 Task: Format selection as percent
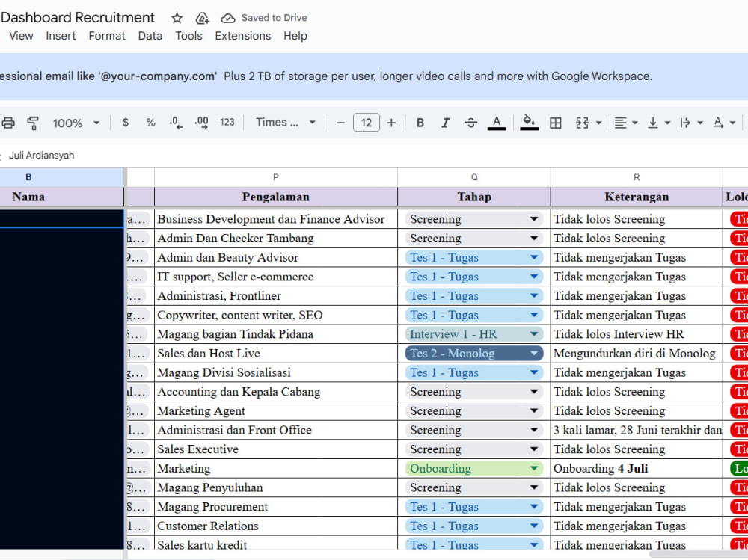pos(151,123)
